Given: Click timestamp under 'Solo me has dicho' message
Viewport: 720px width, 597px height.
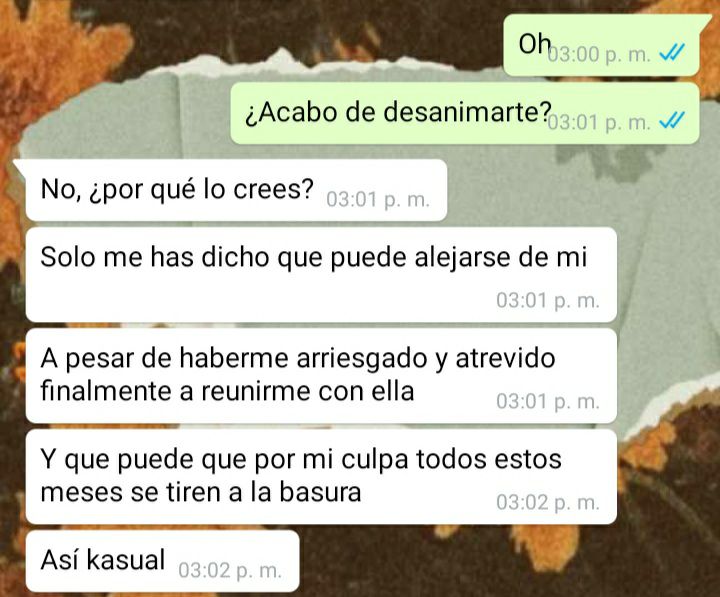Looking at the screenshot, I should [548, 301].
